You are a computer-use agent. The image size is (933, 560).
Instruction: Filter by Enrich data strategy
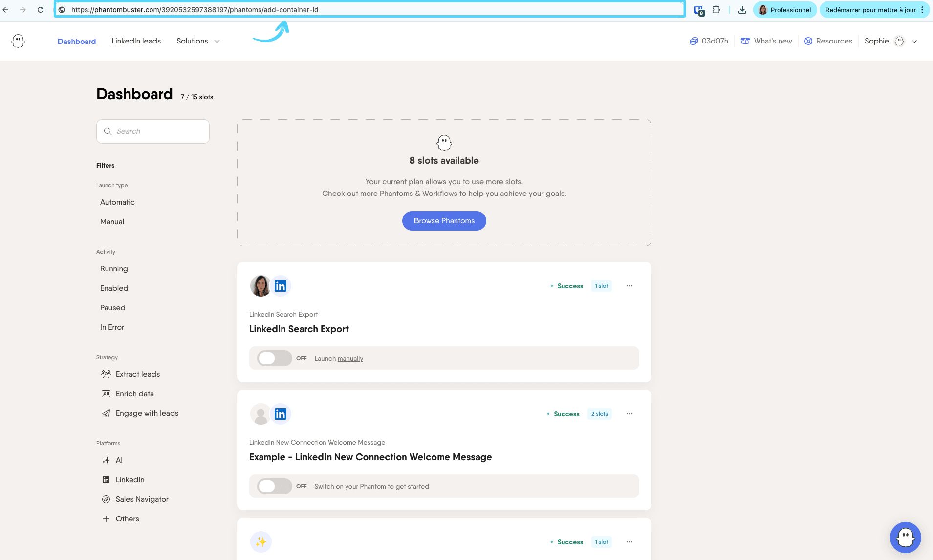128,394
